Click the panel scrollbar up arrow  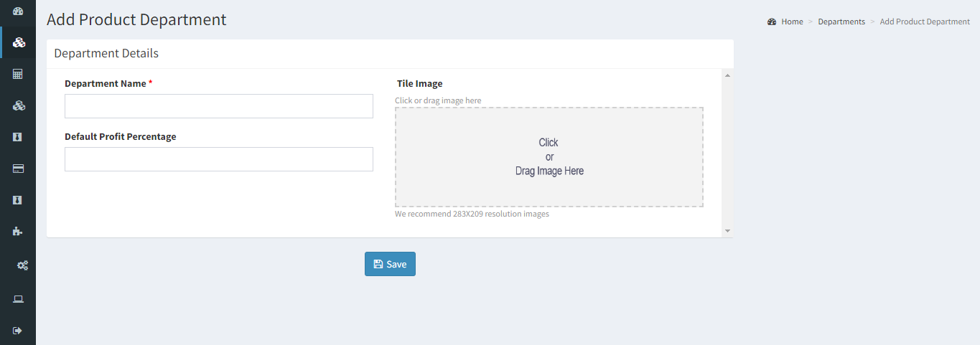click(727, 75)
